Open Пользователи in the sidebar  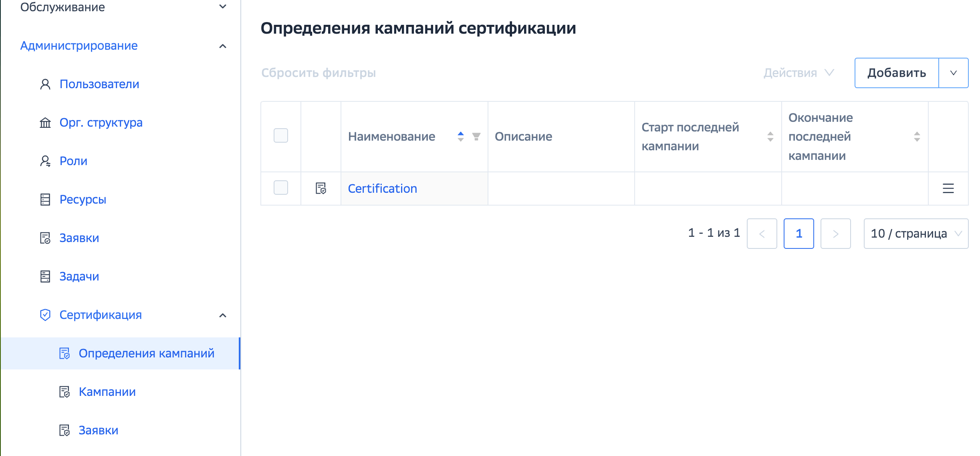click(99, 84)
